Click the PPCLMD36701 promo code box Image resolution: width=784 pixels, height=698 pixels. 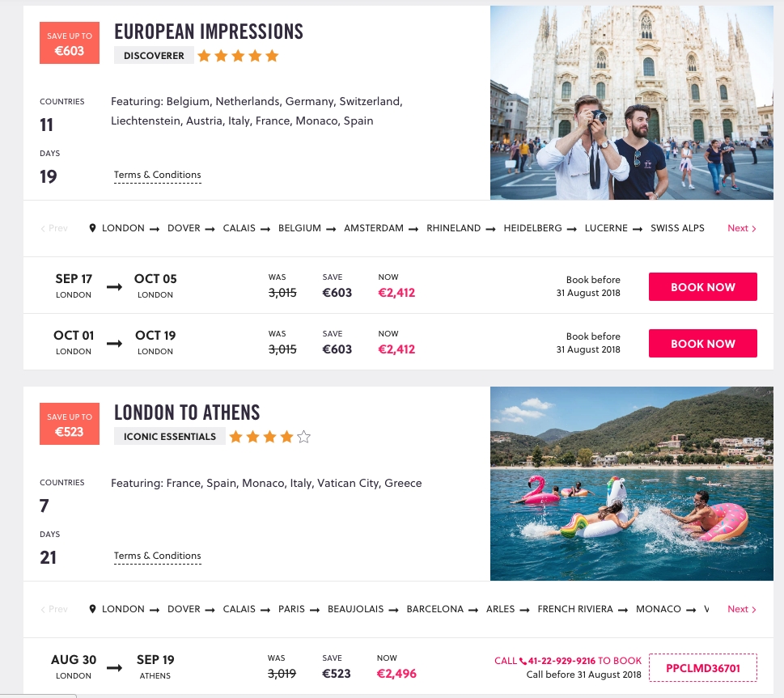tap(702, 668)
